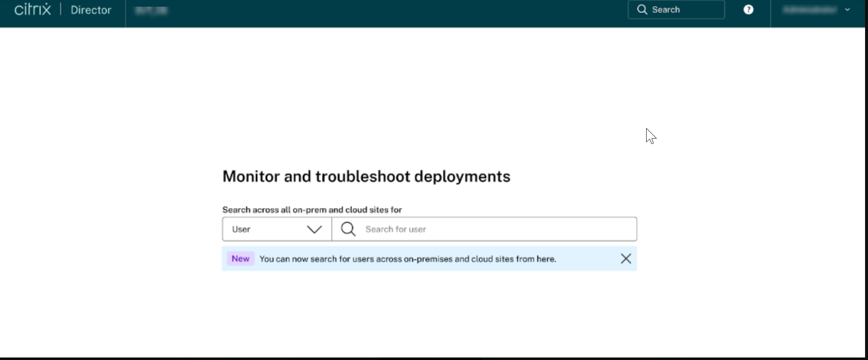The image size is (868, 360).
Task: Click the Monitor and troubleshoot deployments heading
Action: pyautogui.click(x=366, y=177)
